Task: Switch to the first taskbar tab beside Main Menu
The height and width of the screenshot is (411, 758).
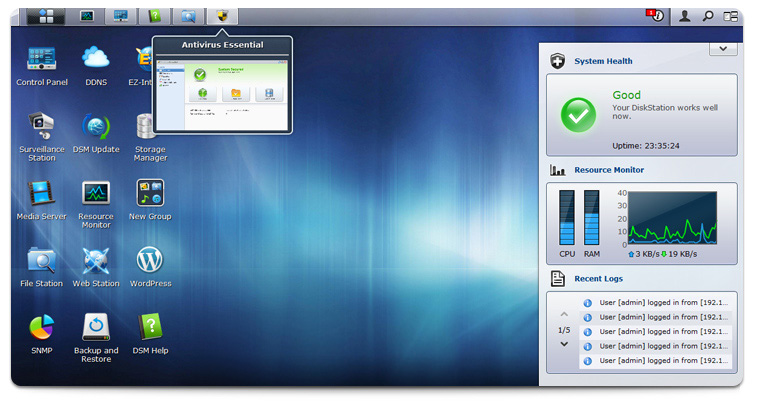Action: pos(87,16)
